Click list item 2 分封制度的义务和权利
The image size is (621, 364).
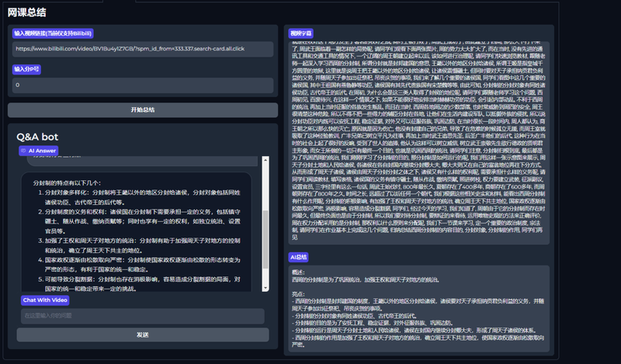142,221
